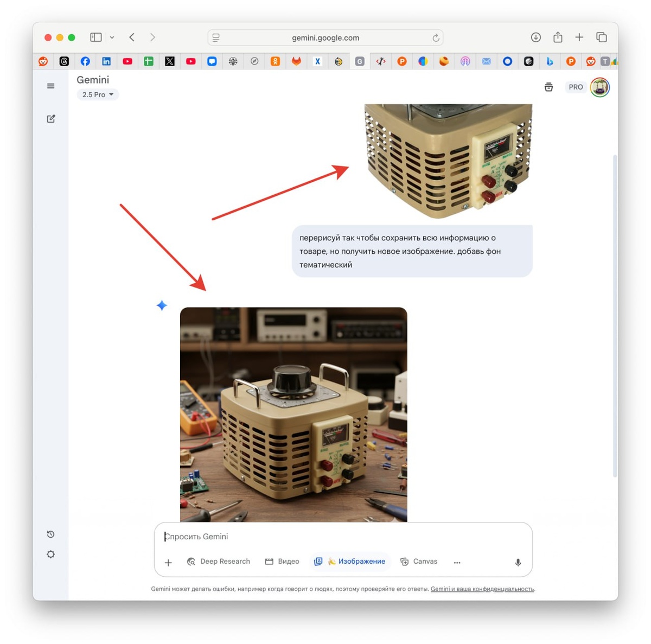The width and height of the screenshot is (651, 644).
Task: Toggle the Deep Research tool
Action: pos(219,562)
